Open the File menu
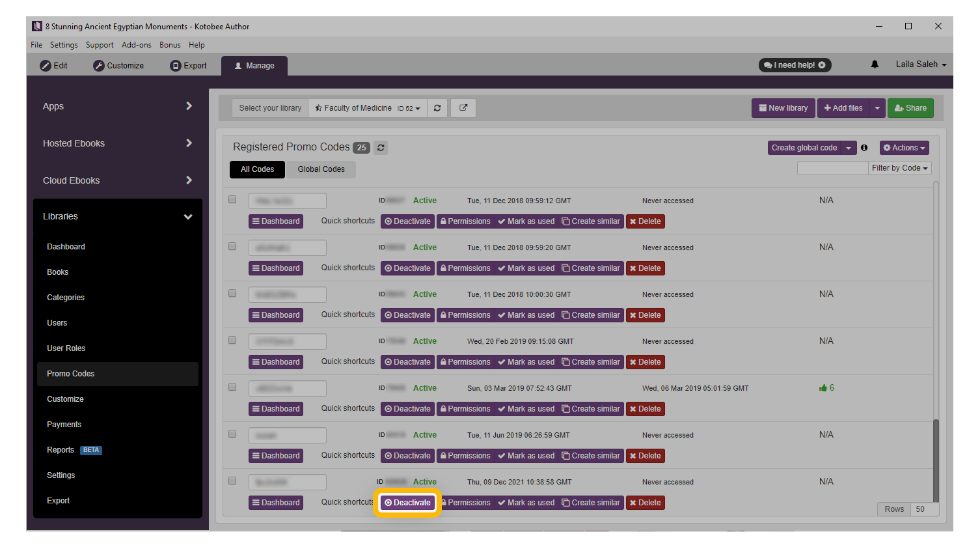980x547 pixels. click(36, 45)
